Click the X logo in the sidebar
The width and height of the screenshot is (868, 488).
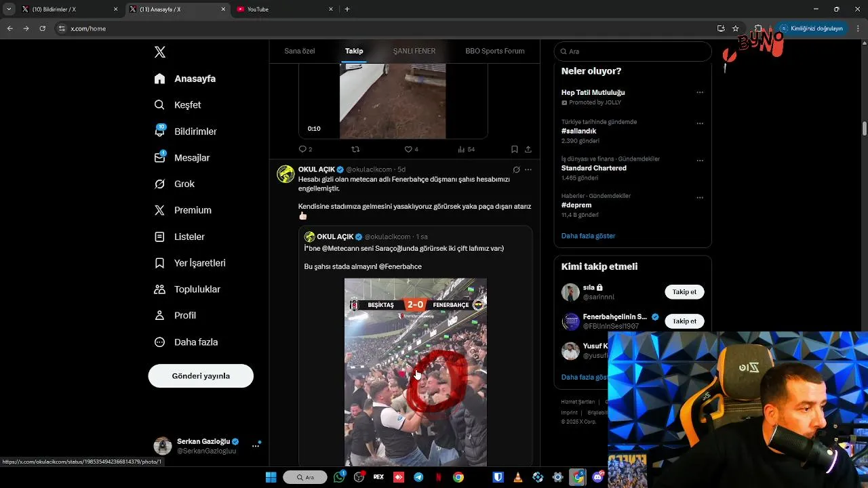160,52
